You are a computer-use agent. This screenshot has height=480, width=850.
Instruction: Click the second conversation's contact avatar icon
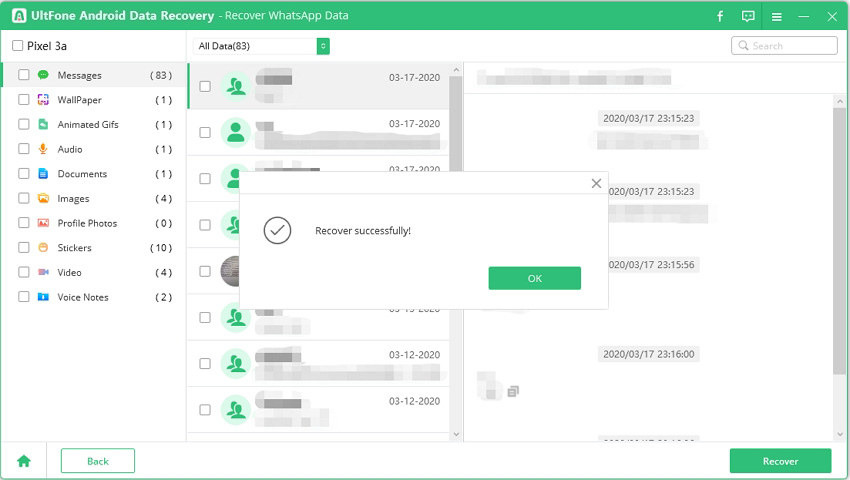236,132
